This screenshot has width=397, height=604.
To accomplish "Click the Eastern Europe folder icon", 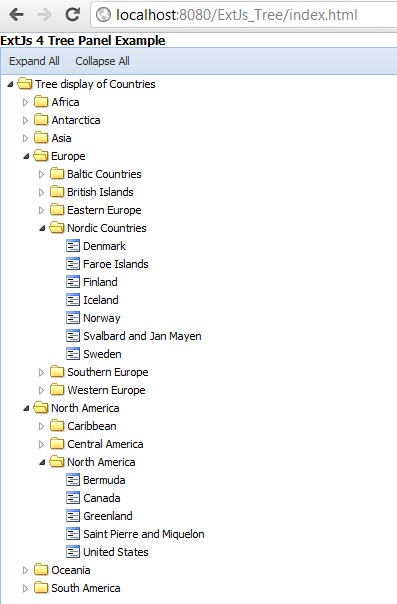I will click(57, 210).
